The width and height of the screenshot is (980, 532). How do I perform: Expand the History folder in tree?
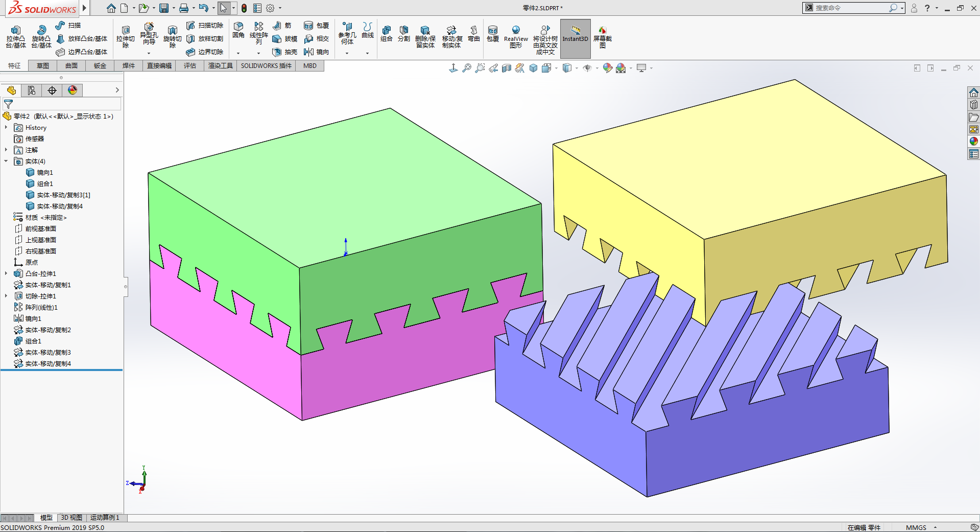(x=6, y=127)
